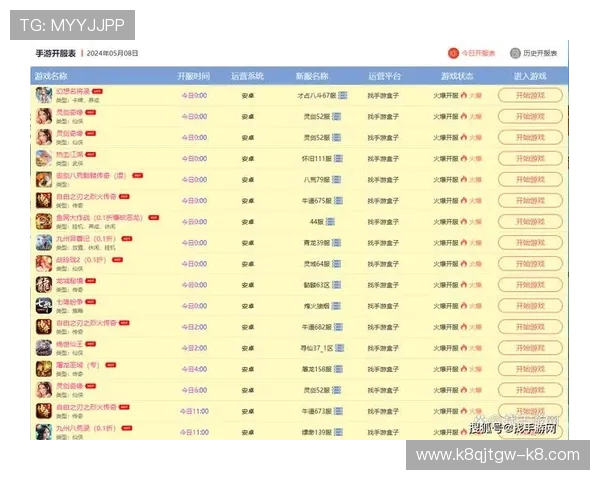Click the 游戏状态 column header
This screenshot has width=600, height=480.
pos(457,76)
